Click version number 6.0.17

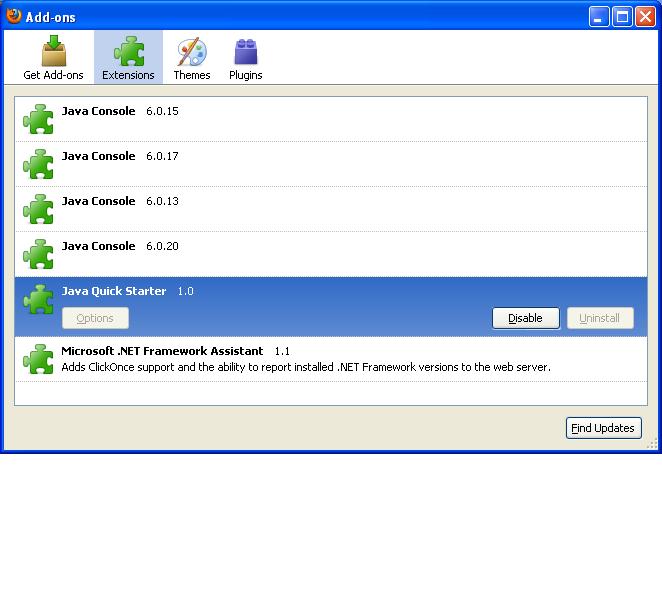click(x=163, y=156)
